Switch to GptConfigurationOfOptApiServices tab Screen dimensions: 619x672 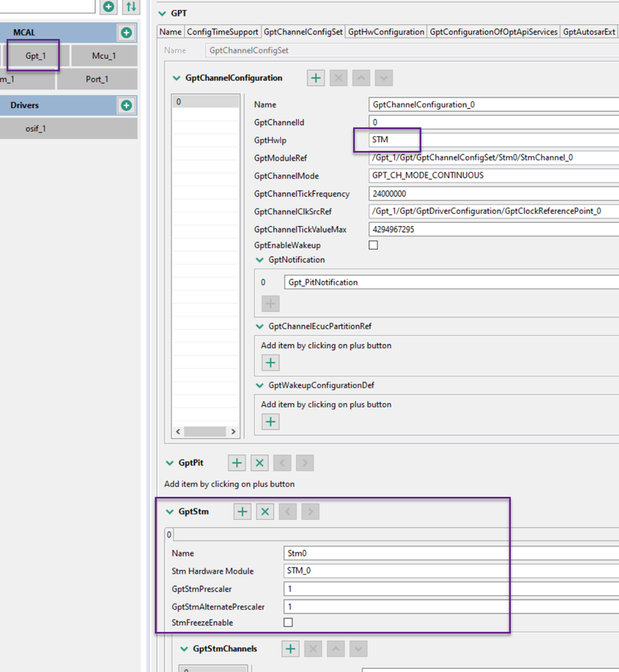click(x=493, y=32)
